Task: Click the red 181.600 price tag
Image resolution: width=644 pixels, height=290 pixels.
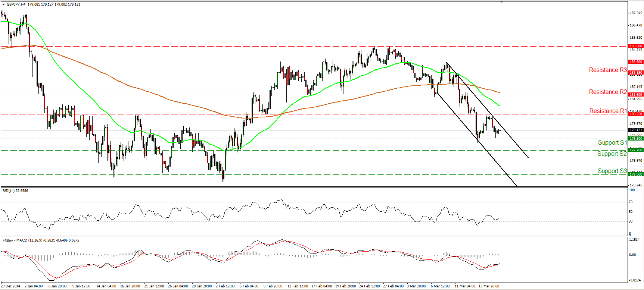Action: click(x=636, y=95)
